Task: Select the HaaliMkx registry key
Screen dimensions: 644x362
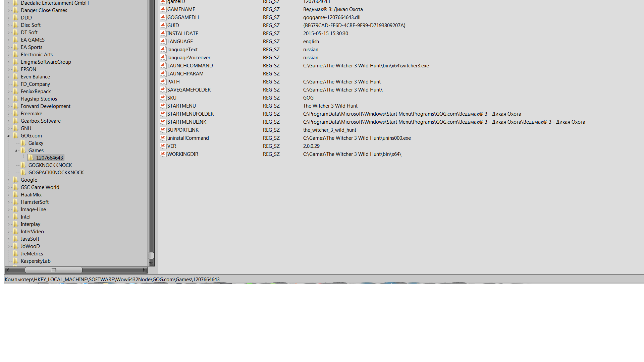Action: click(31, 194)
